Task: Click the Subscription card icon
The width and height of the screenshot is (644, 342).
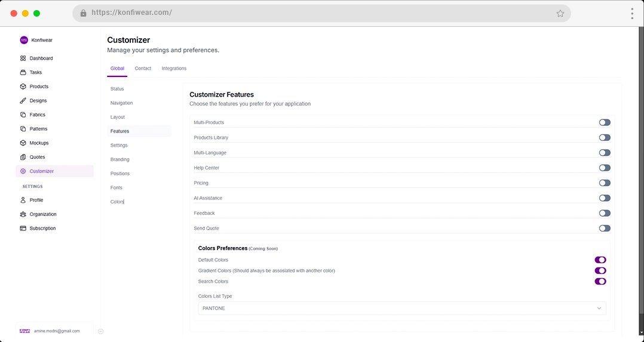Action: [23, 229]
